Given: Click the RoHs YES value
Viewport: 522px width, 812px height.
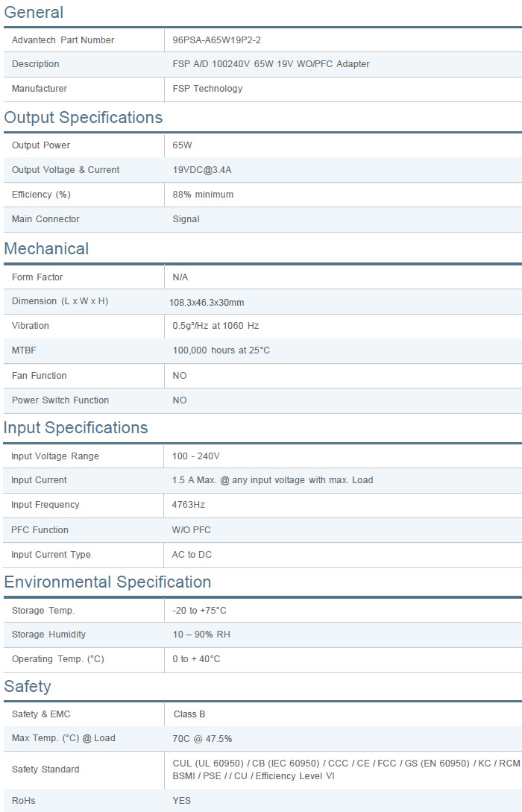Looking at the screenshot, I should click(181, 801).
